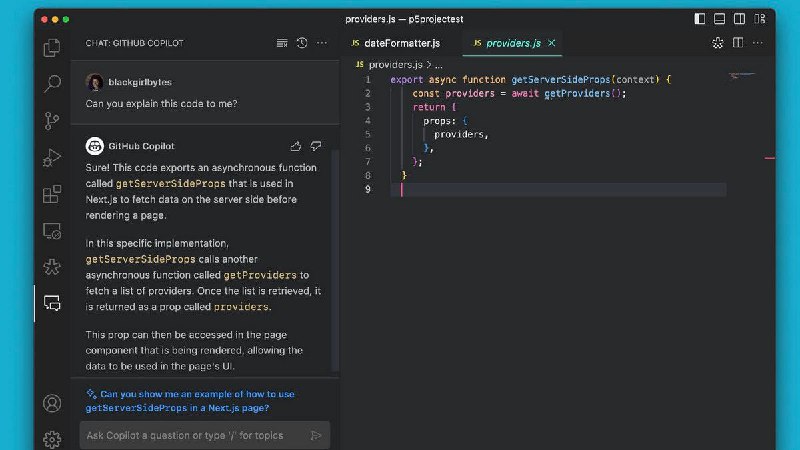The height and width of the screenshot is (450, 800).
Task: Open chat panel more actions ellipsis menu
Action: click(x=322, y=43)
